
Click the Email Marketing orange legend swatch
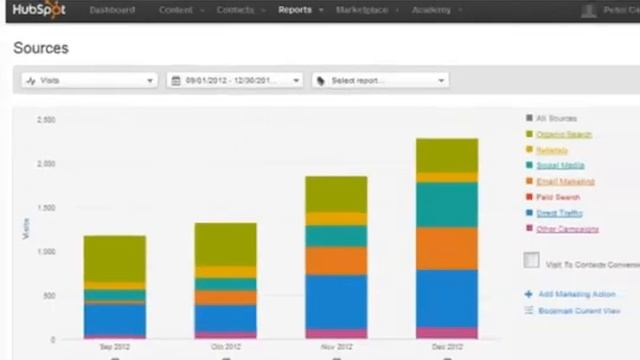pos(529,181)
